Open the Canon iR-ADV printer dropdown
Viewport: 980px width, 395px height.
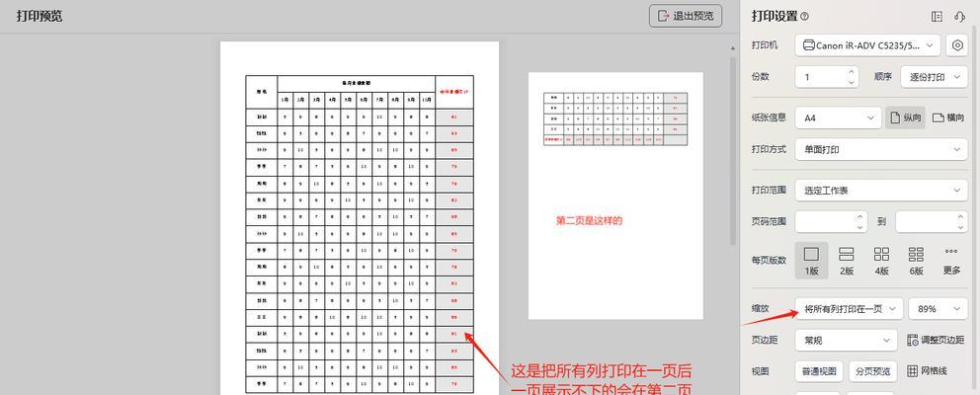pyautogui.click(x=868, y=45)
